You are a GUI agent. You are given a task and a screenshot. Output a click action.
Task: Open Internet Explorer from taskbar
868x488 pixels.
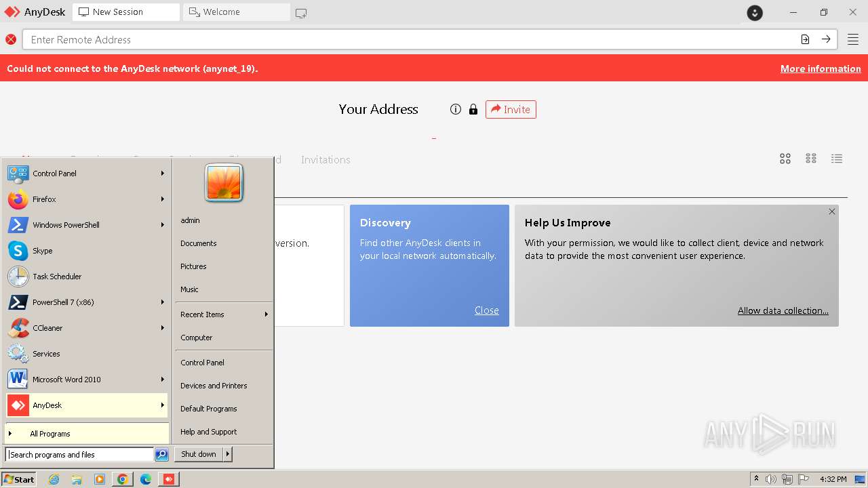pos(54,479)
